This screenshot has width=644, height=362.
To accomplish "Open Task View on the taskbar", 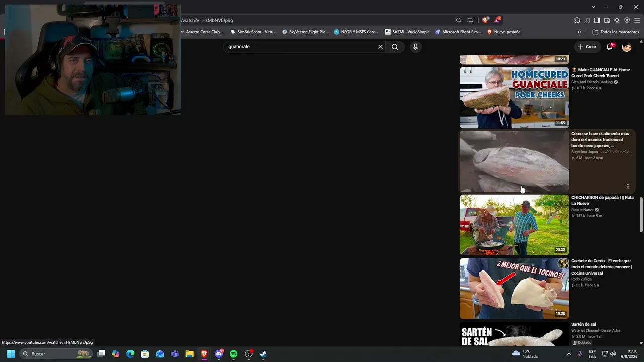I will tap(101, 354).
